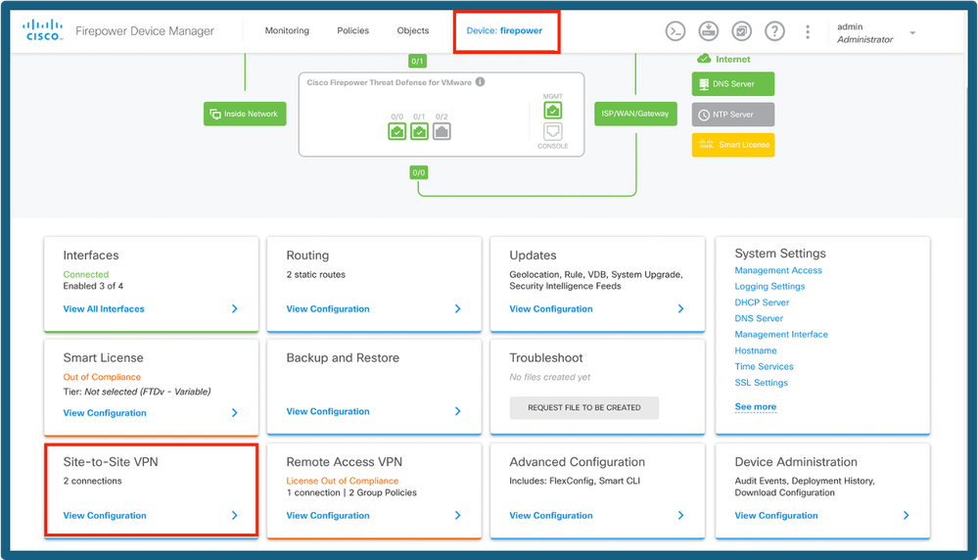Click the 0/0 connection label below device

tap(419, 172)
